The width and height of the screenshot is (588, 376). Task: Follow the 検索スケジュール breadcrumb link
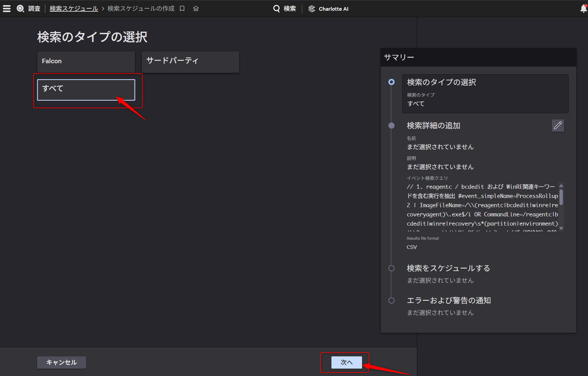point(74,9)
